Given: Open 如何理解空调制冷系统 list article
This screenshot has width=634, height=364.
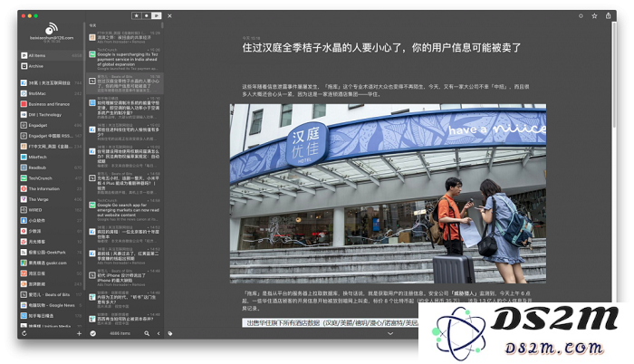Looking at the screenshot, I should pos(125,108).
